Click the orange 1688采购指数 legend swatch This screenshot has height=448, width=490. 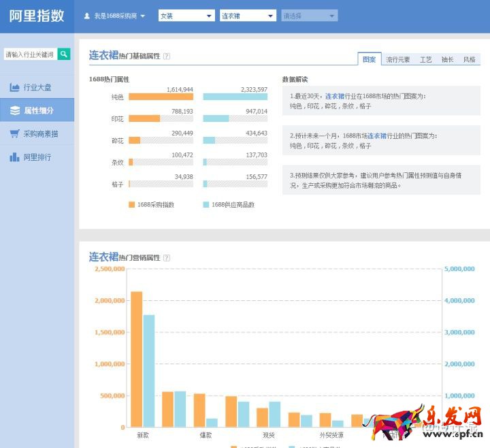pos(132,204)
